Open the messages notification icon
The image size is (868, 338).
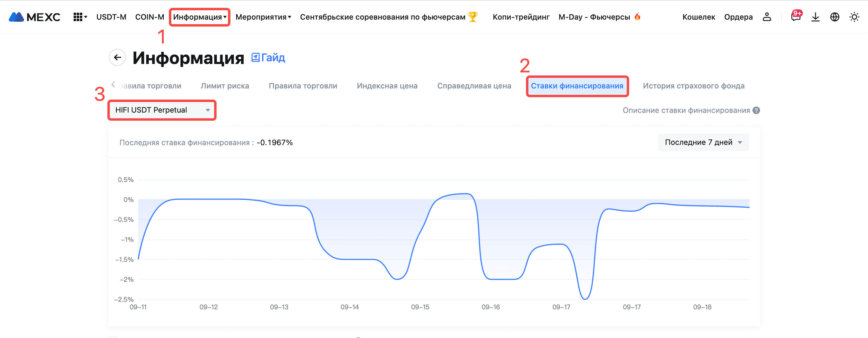coord(796,17)
